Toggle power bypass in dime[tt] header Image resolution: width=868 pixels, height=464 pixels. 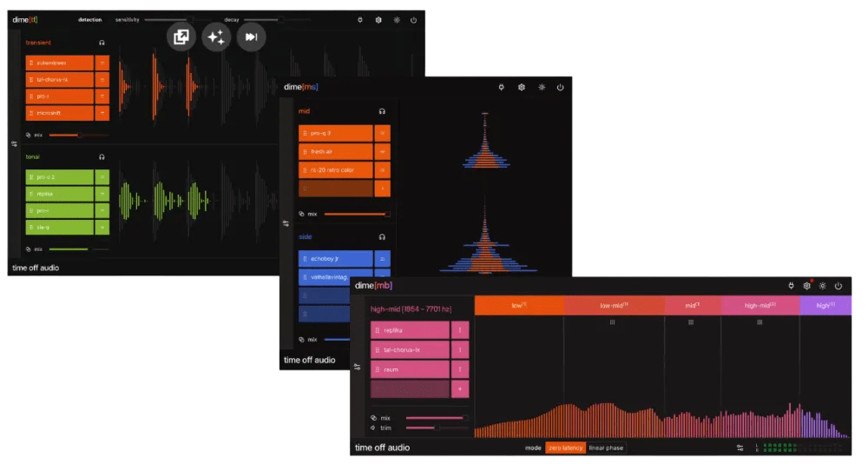(x=413, y=20)
